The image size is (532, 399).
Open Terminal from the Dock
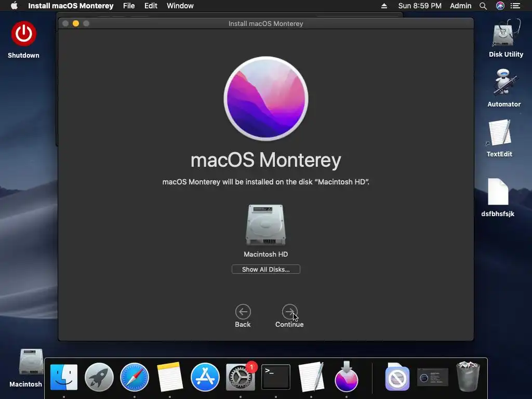(275, 377)
